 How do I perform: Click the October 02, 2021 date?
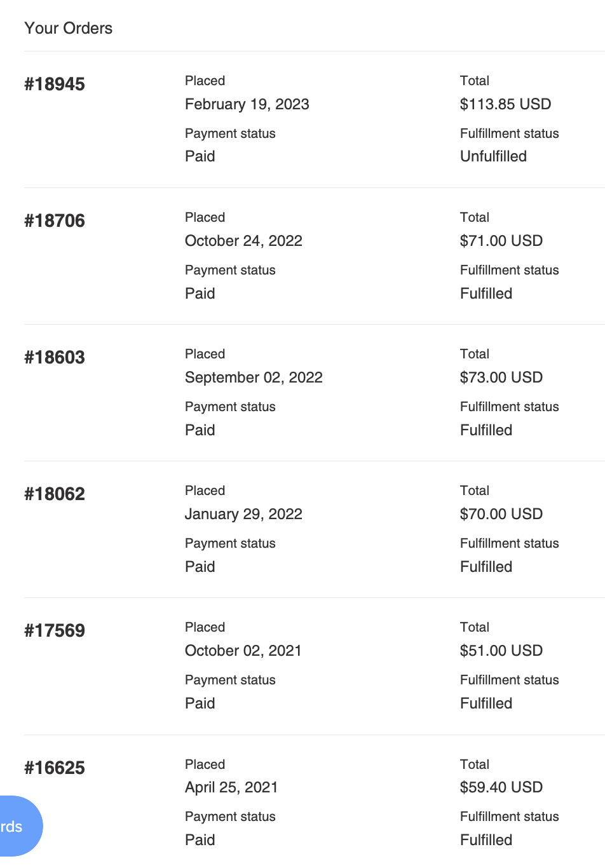coord(243,651)
